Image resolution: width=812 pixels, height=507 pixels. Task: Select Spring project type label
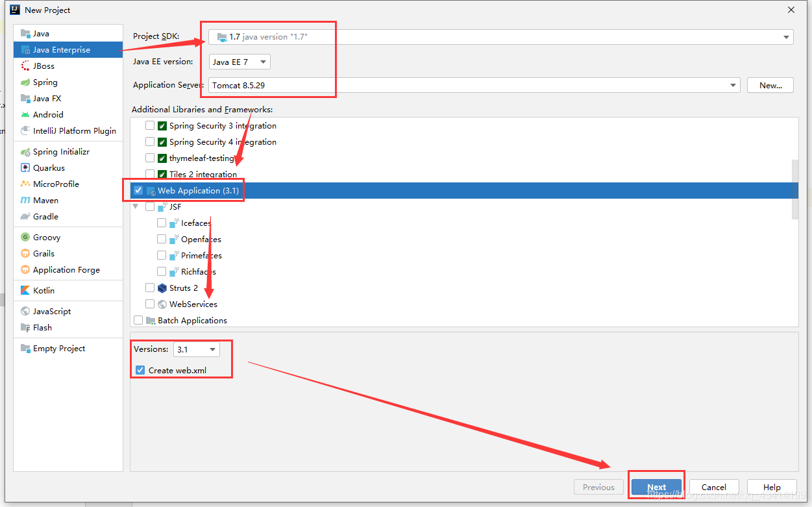45,82
